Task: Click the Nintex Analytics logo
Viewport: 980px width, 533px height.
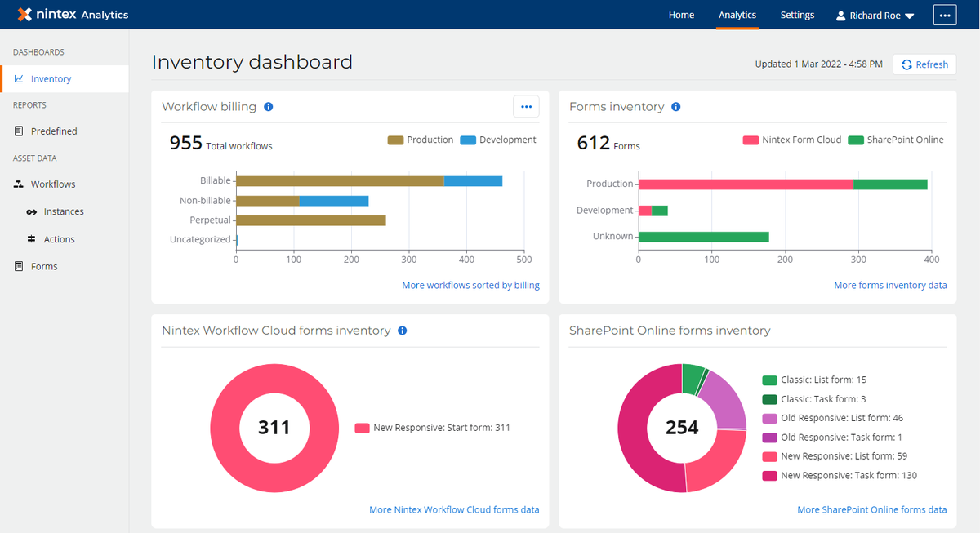Action: click(x=73, y=15)
